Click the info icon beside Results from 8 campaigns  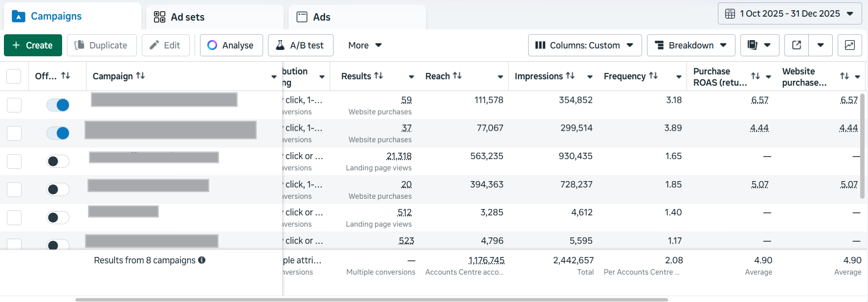click(x=201, y=260)
